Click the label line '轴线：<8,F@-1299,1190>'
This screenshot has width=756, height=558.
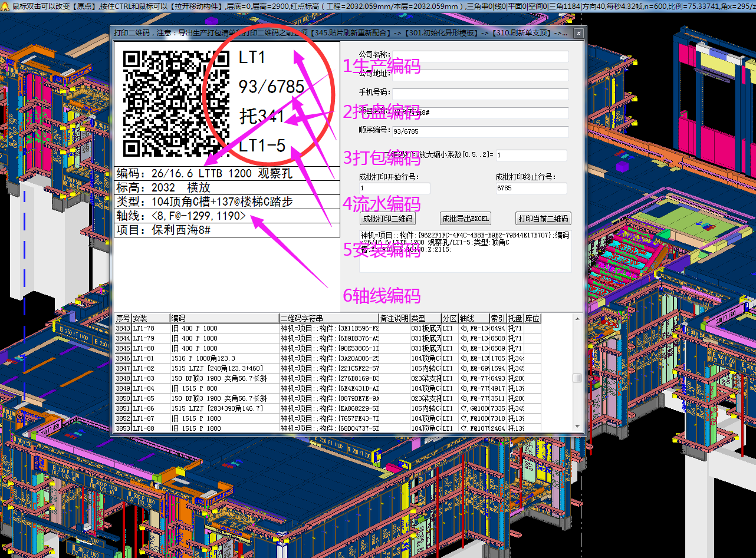[x=227, y=216]
